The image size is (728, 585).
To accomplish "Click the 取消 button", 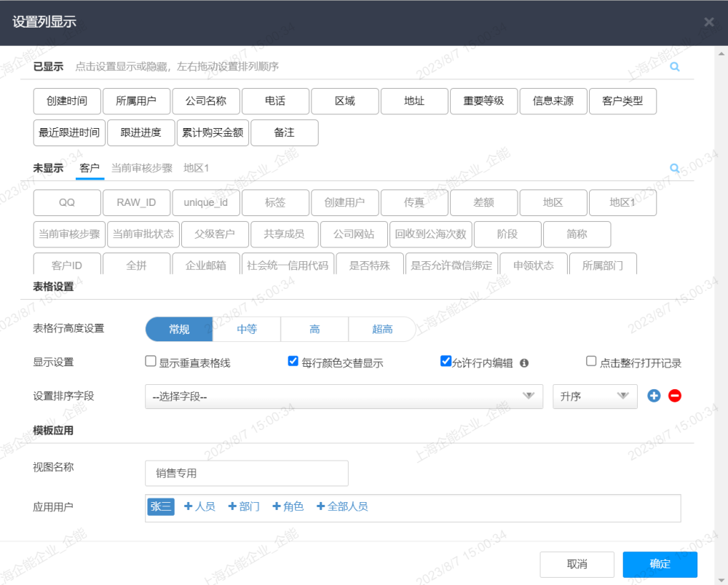I will point(577,564).
